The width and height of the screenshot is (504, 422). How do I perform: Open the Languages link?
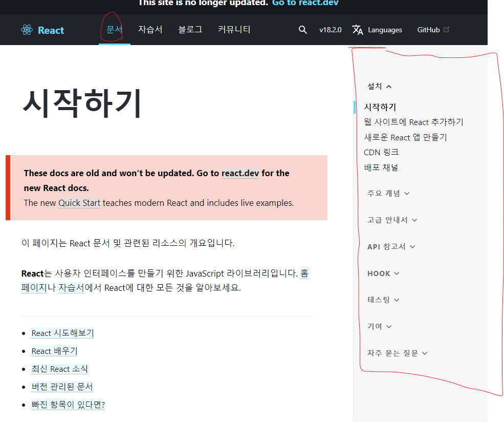385,30
